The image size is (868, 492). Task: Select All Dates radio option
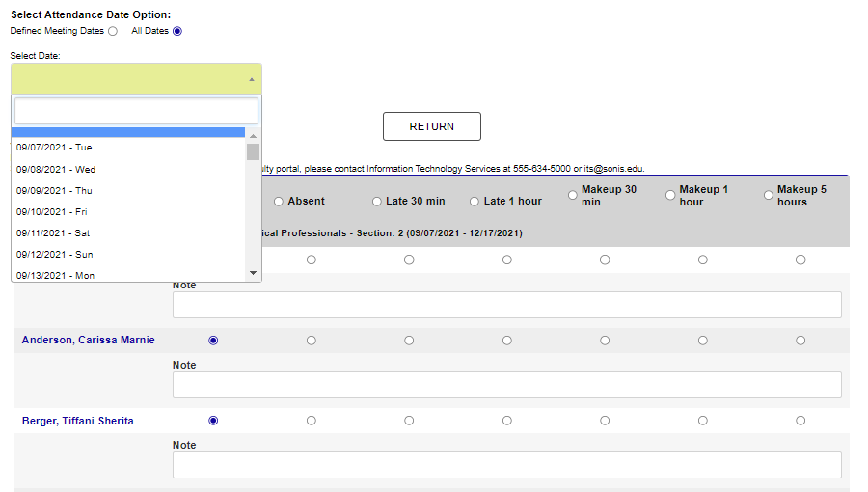[x=177, y=31]
